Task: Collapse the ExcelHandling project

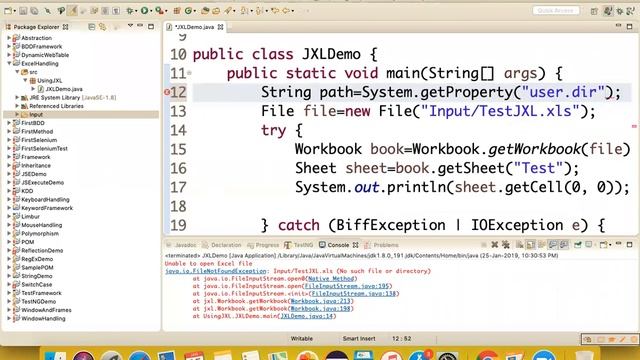Action: (x=9, y=63)
